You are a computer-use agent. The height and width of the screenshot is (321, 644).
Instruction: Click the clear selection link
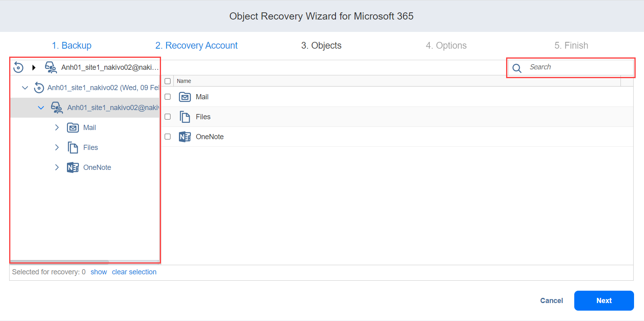134,272
